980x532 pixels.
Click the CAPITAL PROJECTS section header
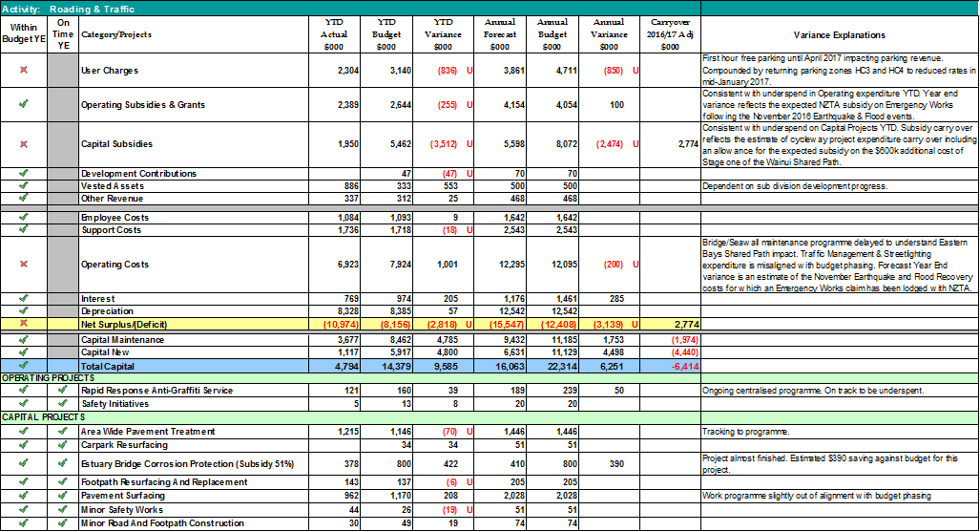click(43, 417)
